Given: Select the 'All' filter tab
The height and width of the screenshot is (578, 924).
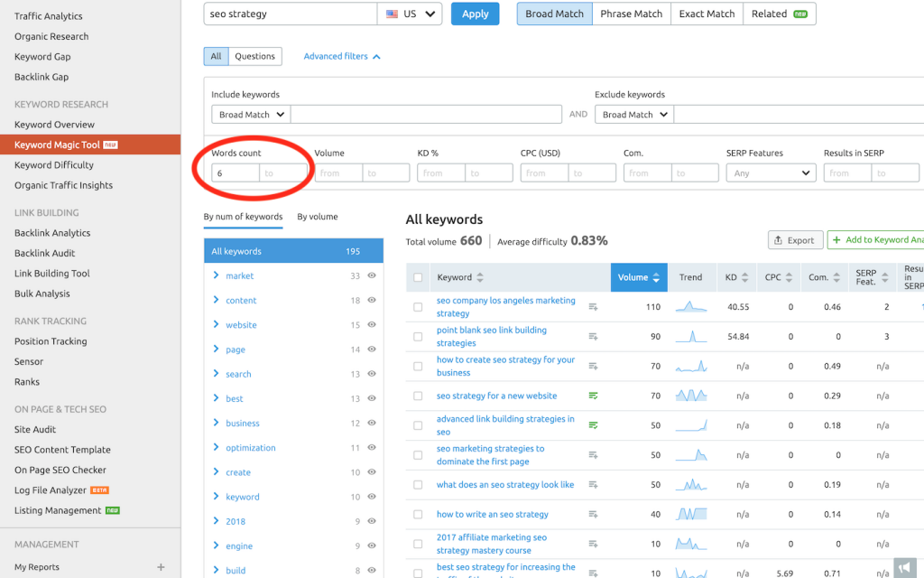Looking at the screenshot, I should tap(217, 56).
